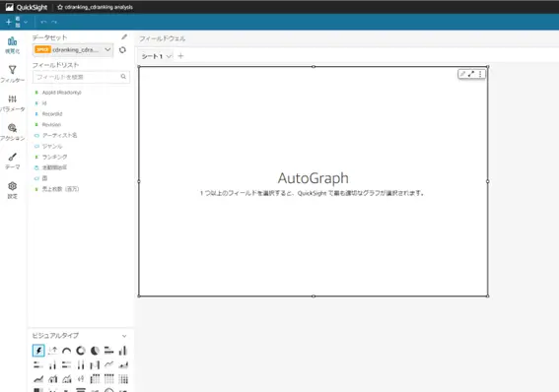
Task: Select the ジャンル field
Action: (48, 146)
